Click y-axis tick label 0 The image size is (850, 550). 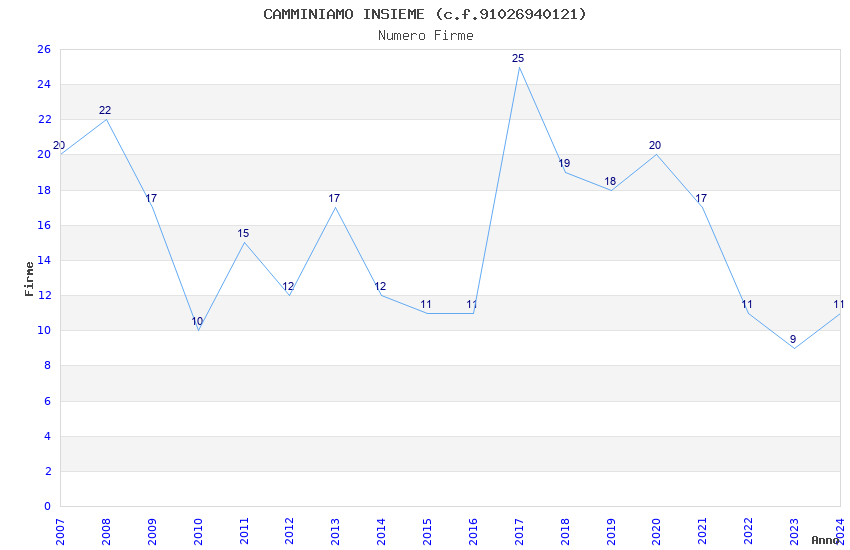pyautogui.click(x=47, y=506)
